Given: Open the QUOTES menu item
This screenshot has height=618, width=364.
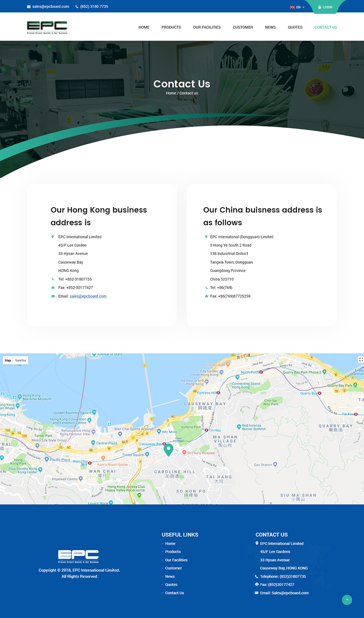Looking at the screenshot, I should click(295, 27).
